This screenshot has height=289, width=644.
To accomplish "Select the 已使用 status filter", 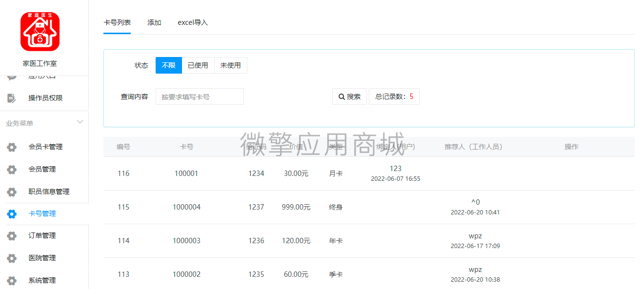I will [x=198, y=65].
